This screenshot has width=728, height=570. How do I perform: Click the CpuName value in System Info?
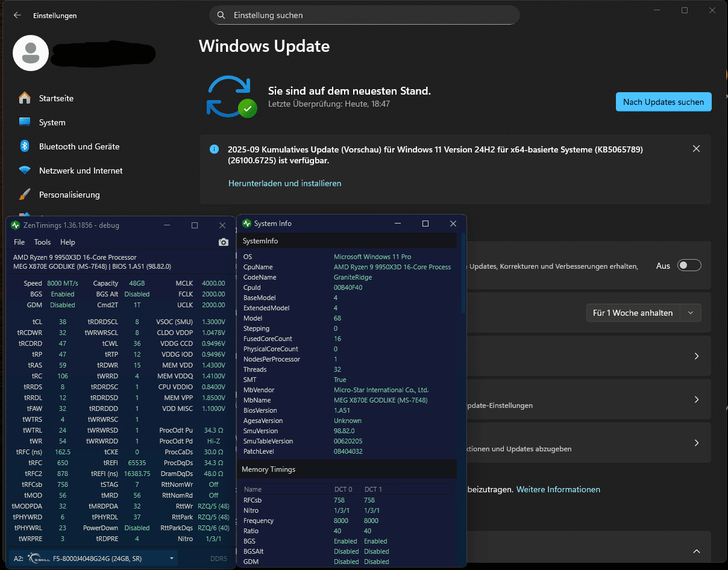pyautogui.click(x=392, y=267)
